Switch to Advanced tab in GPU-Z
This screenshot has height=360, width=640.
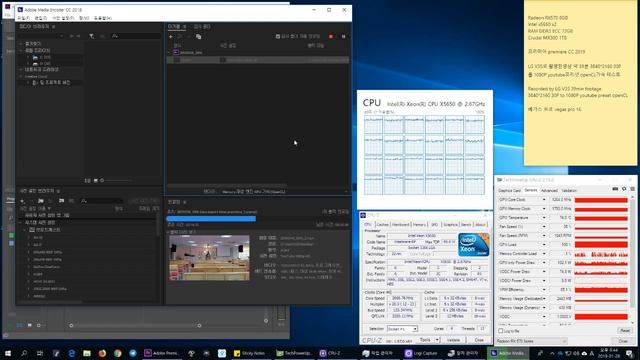click(549, 191)
